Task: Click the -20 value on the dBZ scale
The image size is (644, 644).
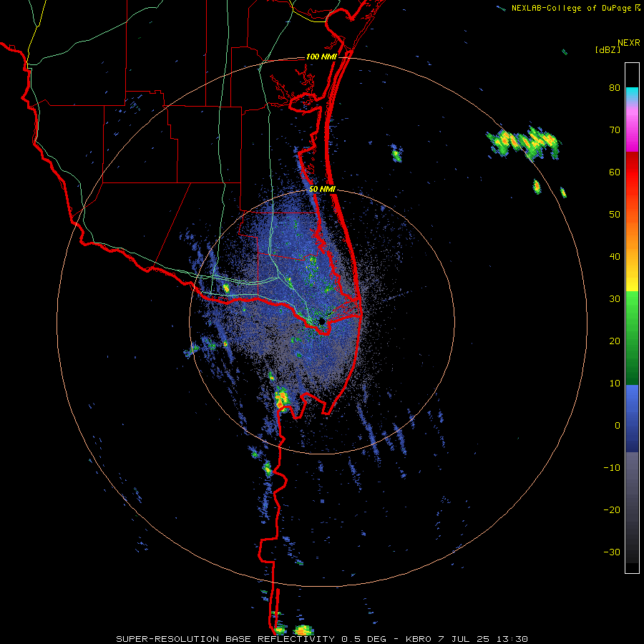Action: (x=612, y=510)
